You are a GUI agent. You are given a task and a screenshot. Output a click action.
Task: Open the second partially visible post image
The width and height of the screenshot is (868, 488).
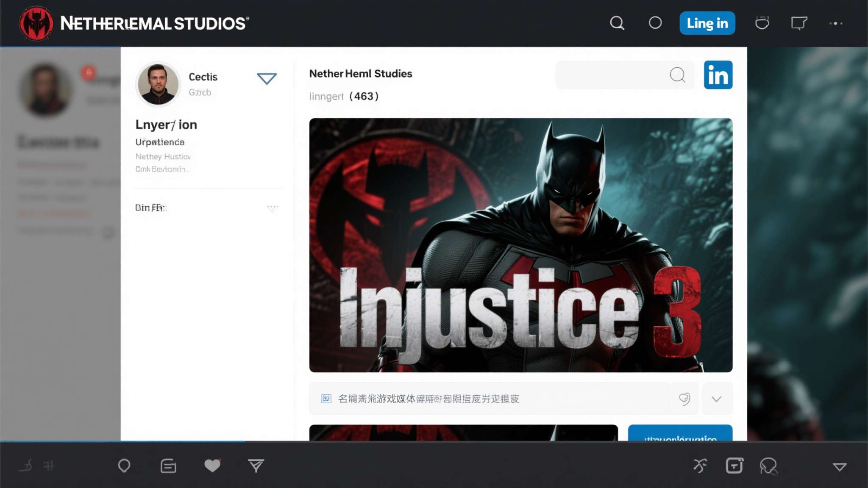463,433
